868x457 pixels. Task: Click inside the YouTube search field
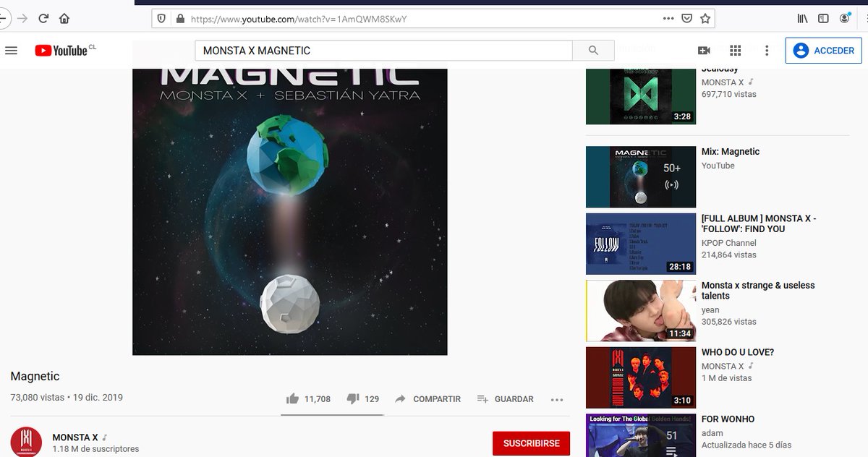(x=383, y=51)
